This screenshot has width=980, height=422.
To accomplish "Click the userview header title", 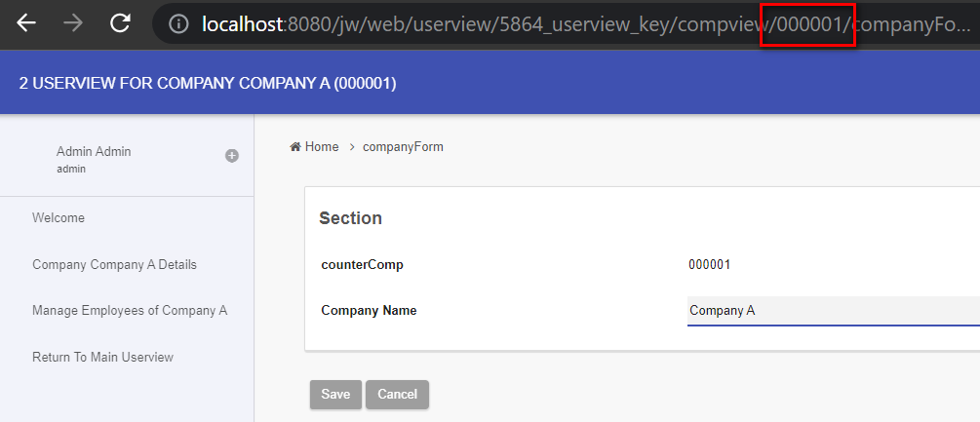I will (208, 83).
